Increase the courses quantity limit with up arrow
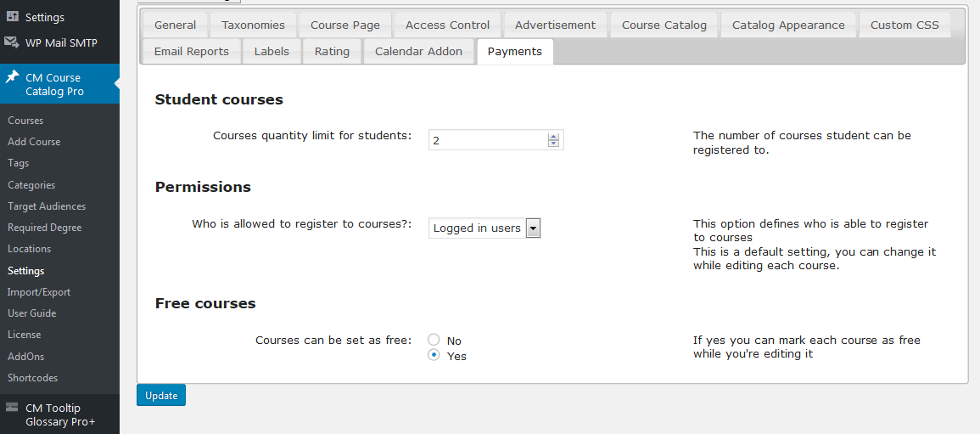Screen dimensions: 980x434 coord(553,136)
